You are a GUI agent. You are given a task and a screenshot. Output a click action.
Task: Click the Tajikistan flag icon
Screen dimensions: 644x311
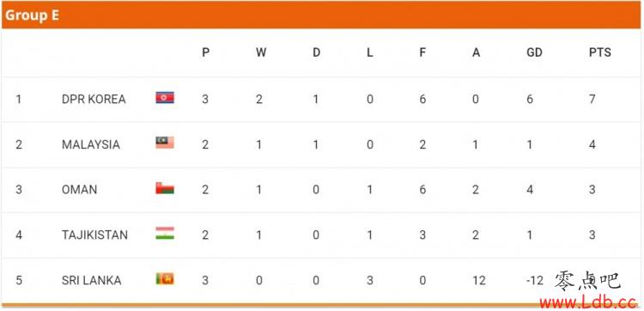165,233
